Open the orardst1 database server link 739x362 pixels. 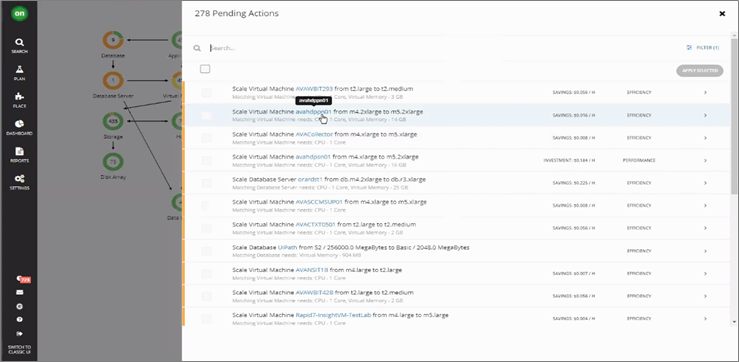(x=311, y=180)
